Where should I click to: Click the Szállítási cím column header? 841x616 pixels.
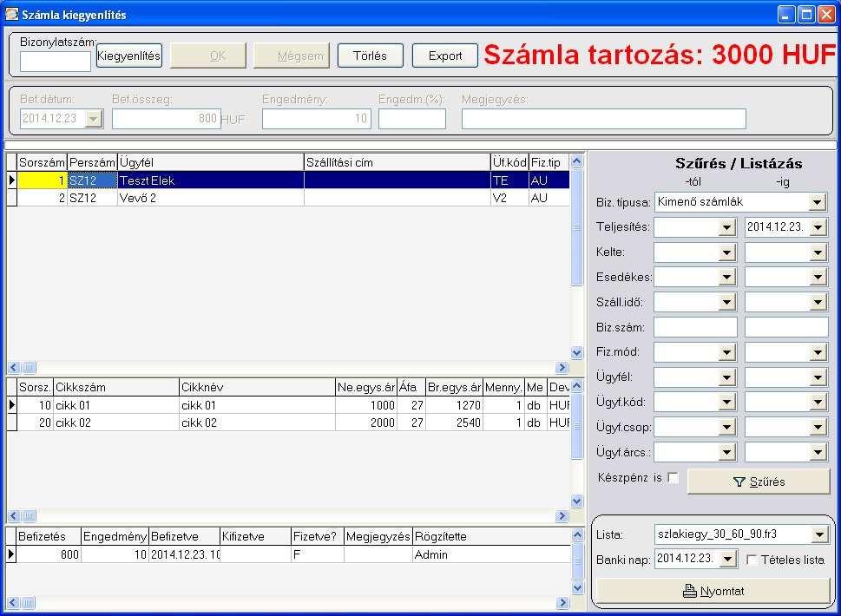pyautogui.click(x=397, y=162)
